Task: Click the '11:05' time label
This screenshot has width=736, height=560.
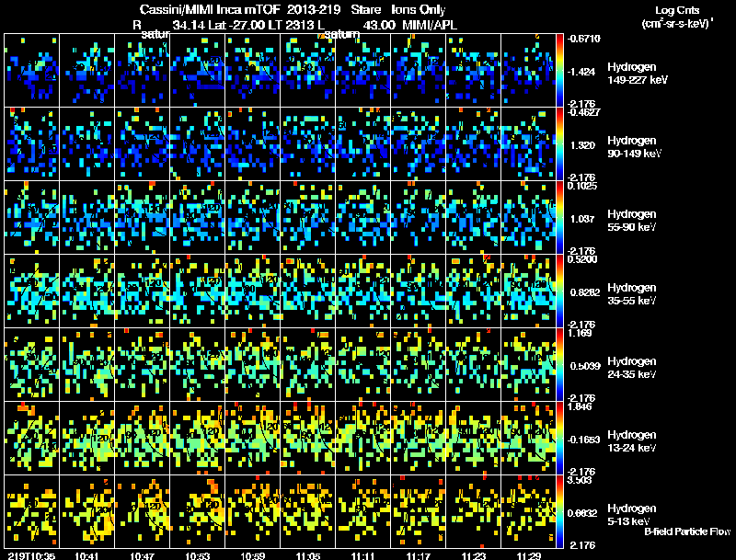Action: click(308, 555)
